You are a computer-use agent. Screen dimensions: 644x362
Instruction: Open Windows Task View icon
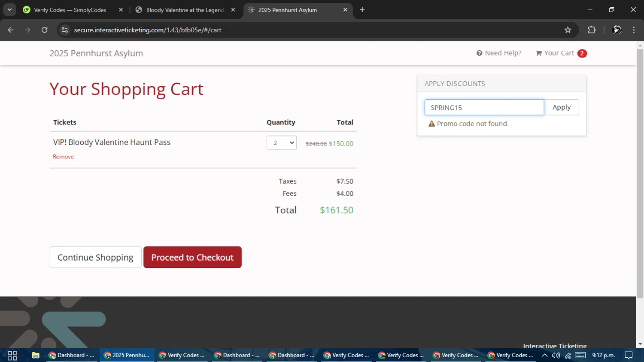[12, 355]
